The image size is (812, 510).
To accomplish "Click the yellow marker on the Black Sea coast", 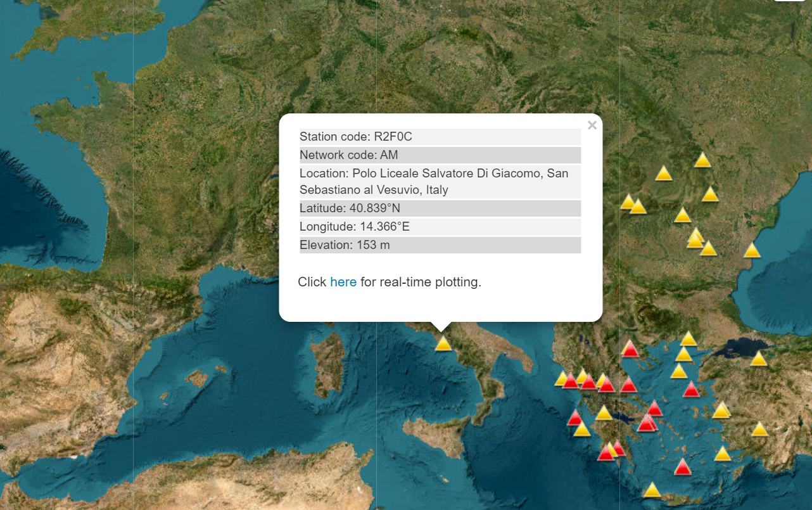I will (752, 250).
